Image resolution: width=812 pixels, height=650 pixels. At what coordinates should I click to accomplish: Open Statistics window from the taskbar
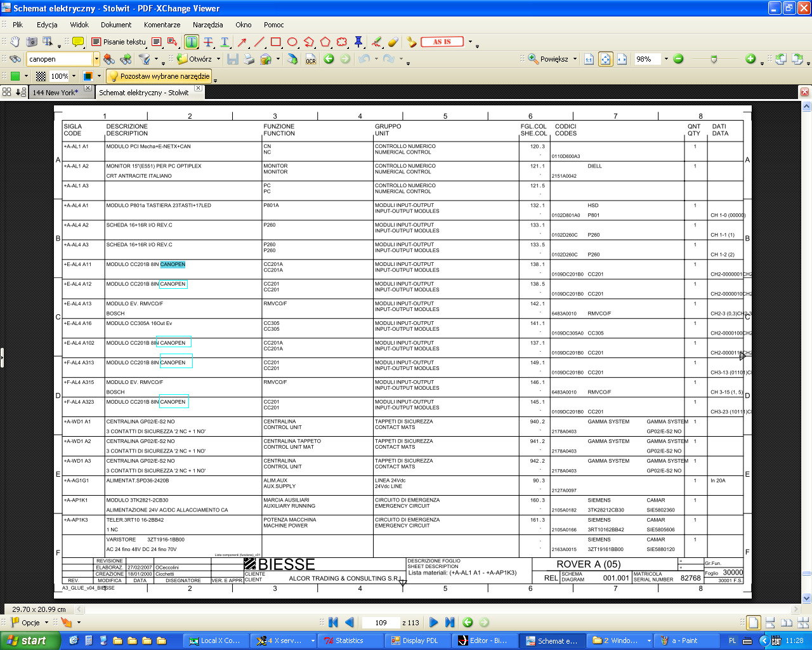350,640
